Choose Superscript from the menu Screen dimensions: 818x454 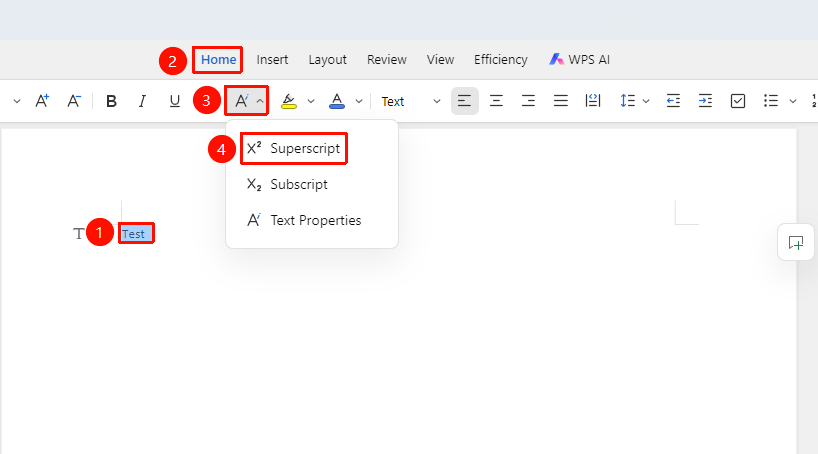coord(294,148)
